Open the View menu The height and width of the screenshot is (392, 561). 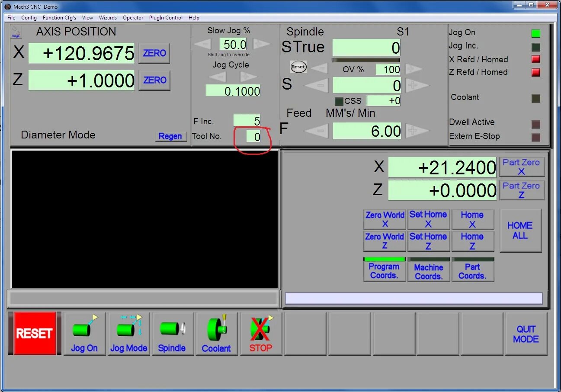pyautogui.click(x=87, y=18)
